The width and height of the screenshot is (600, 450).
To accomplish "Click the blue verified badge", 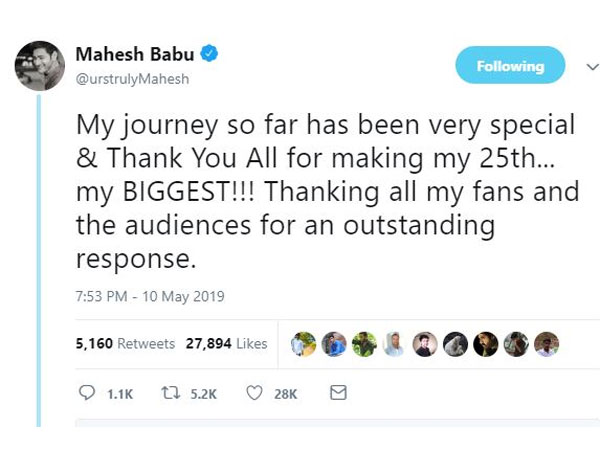I will point(211,53).
